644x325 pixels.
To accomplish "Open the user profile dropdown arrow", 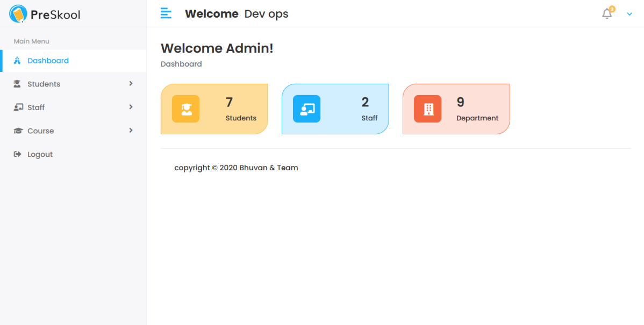I will (x=629, y=15).
